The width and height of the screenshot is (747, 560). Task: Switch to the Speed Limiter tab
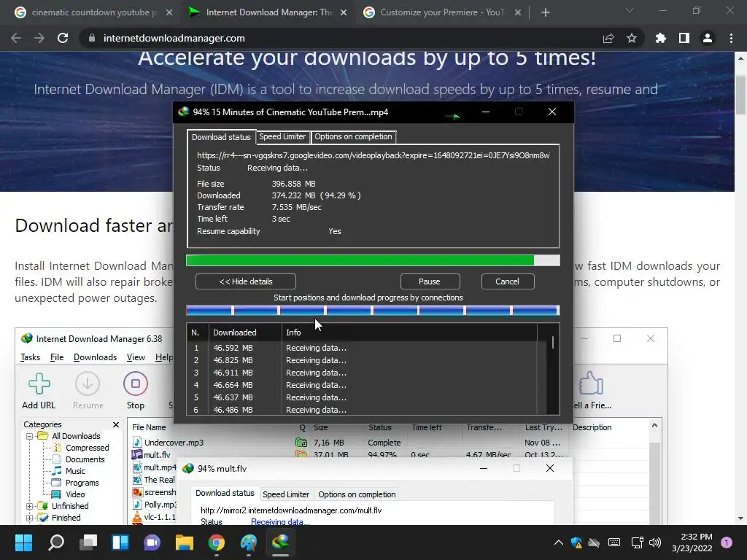282,136
